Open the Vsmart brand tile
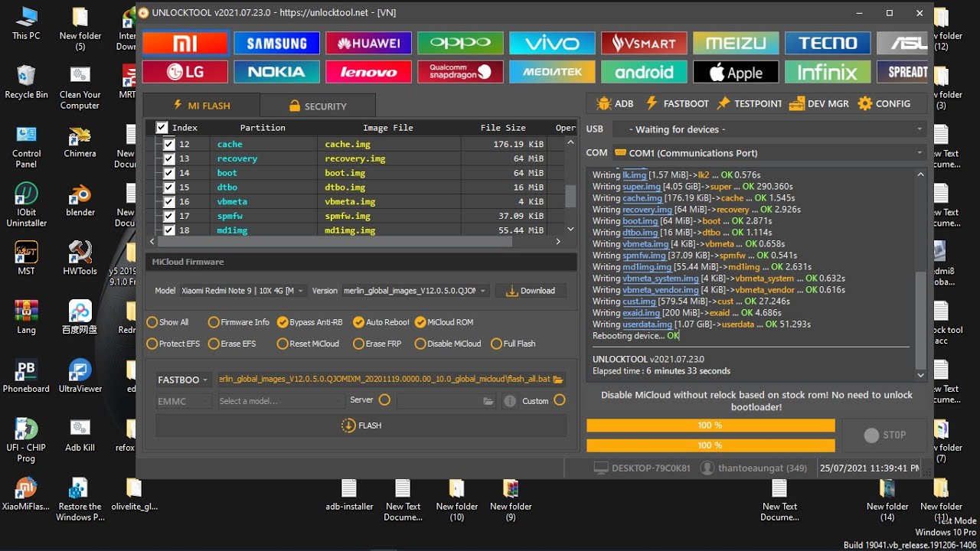 (644, 43)
